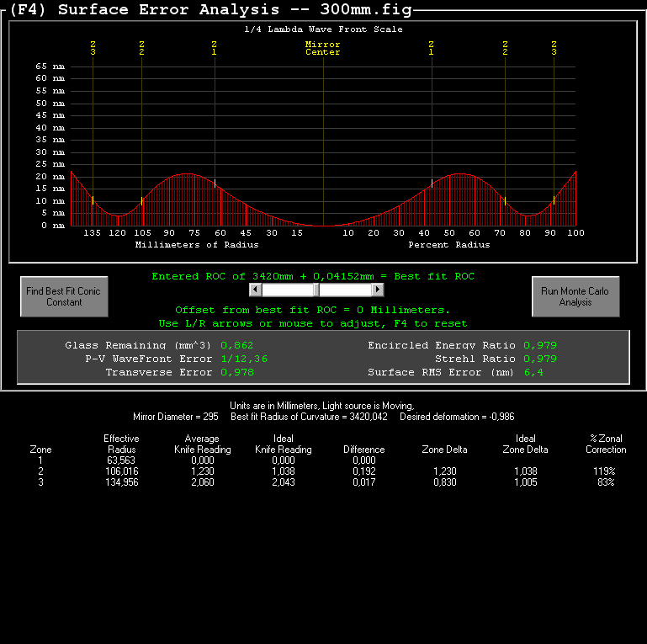The height and width of the screenshot is (644, 647).
Task: Select the Mirror Center label on graph
Action: [322, 48]
